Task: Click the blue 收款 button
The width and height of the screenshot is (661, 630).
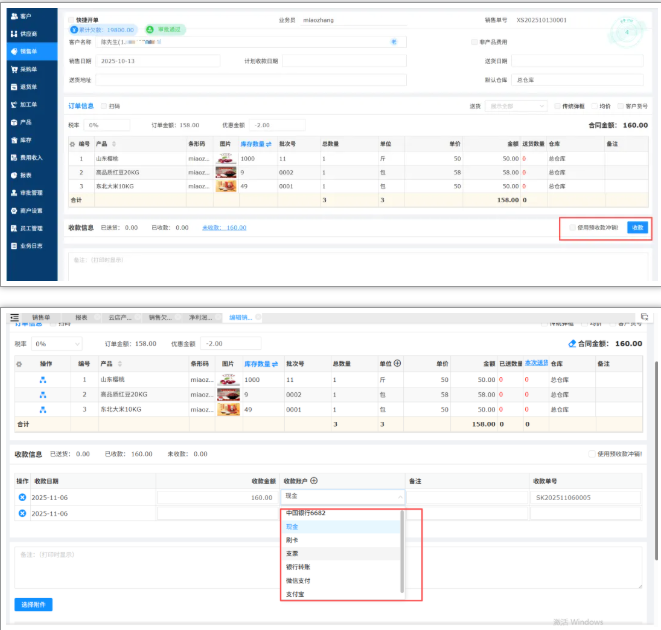Action: point(636,227)
